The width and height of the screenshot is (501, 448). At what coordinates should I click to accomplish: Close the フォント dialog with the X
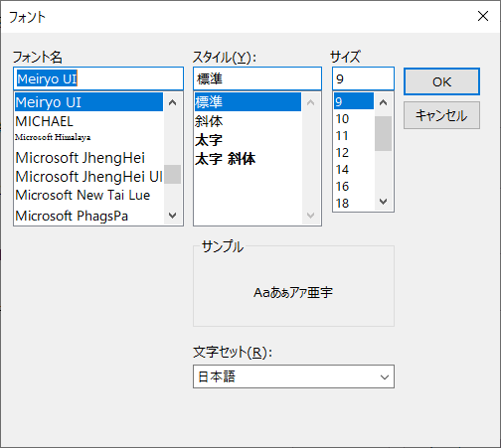(x=483, y=16)
